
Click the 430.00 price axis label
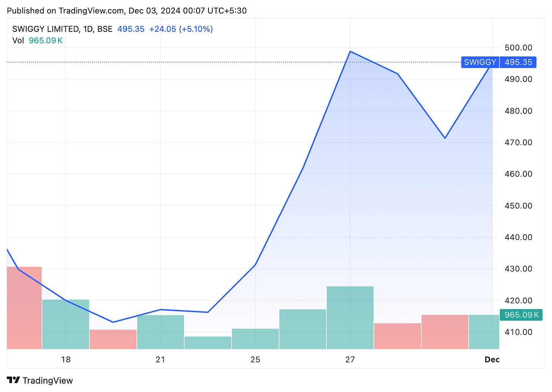click(518, 268)
